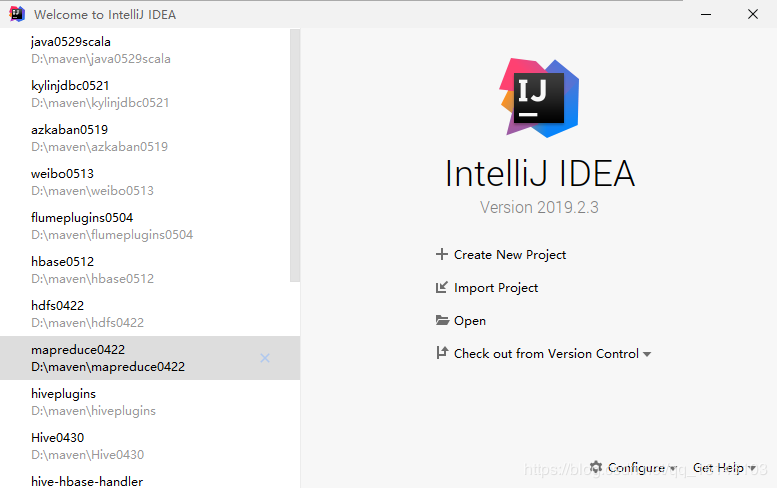The width and height of the screenshot is (777, 488).
Task: Open the Configure dropdown menu
Action: pyautogui.click(x=636, y=467)
